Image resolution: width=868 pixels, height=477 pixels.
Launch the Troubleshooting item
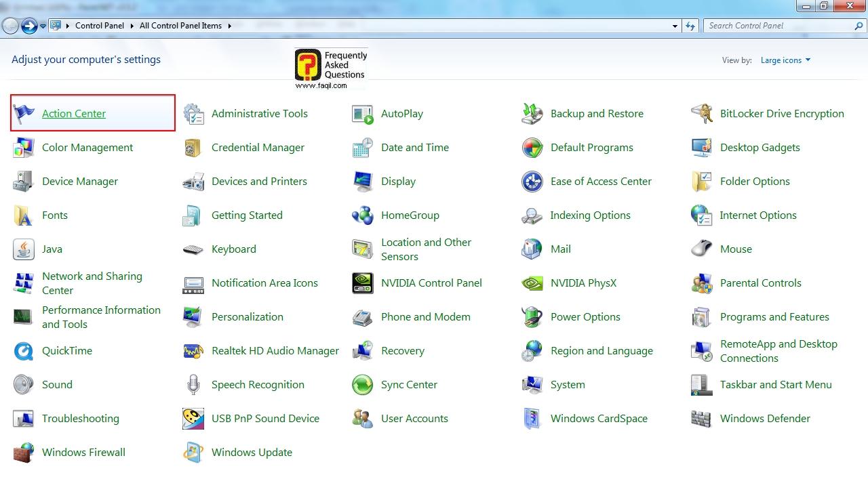point(81,419)
